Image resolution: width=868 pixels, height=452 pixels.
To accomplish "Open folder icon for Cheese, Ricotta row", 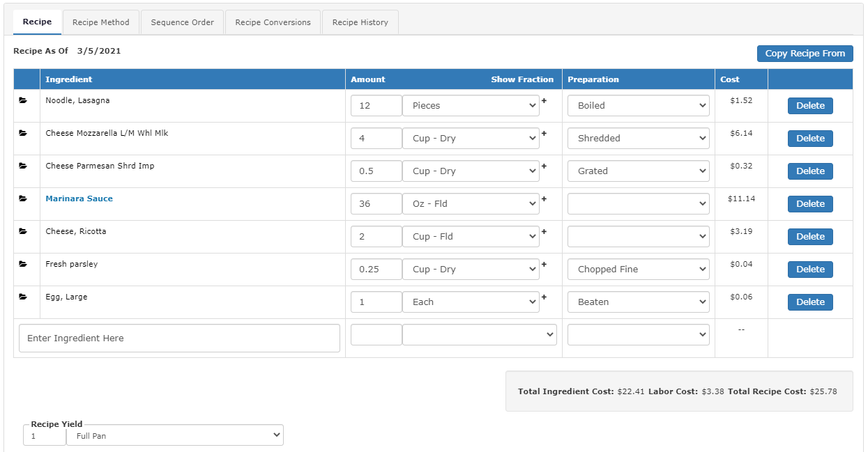I will pos(23,231).
